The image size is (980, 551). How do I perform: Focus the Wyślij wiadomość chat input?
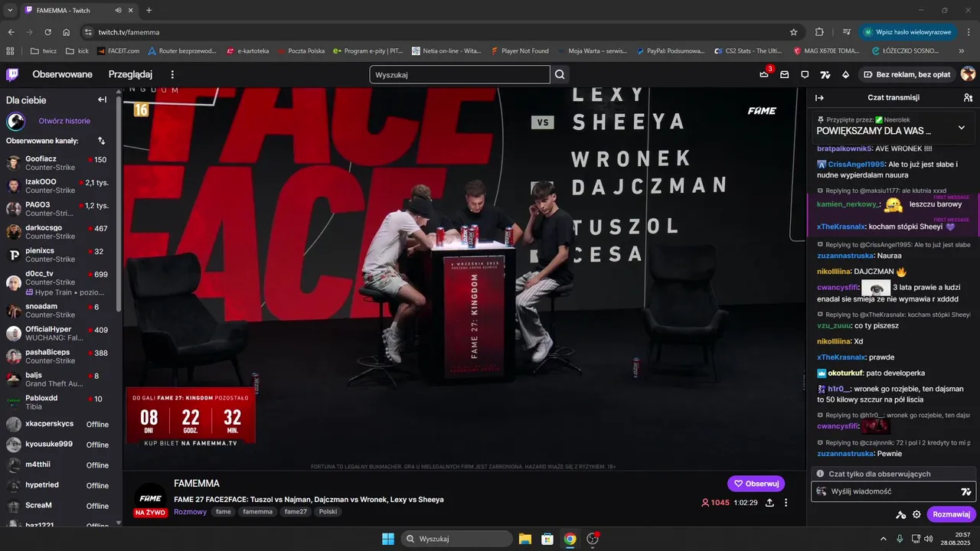point(893,491)
